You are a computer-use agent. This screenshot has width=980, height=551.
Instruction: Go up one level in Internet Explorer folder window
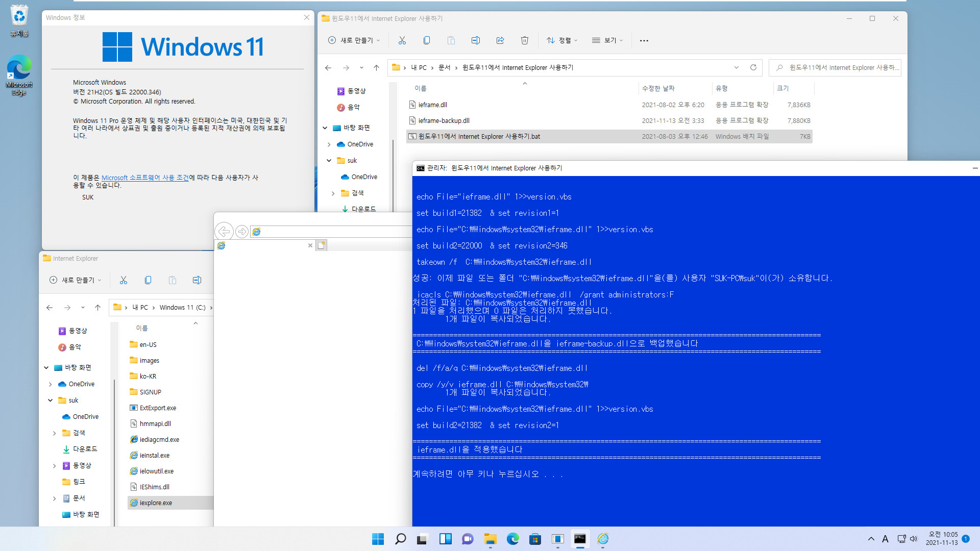[x=97, y=307]
